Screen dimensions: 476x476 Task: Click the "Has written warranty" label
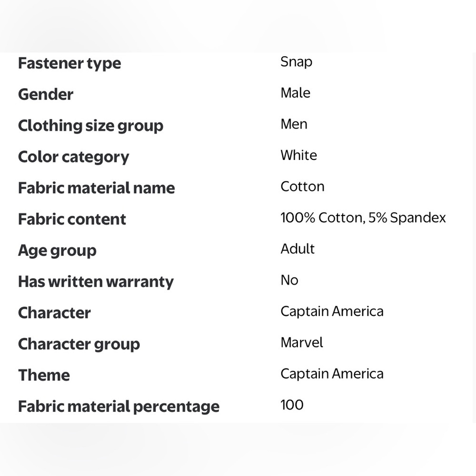96,282
